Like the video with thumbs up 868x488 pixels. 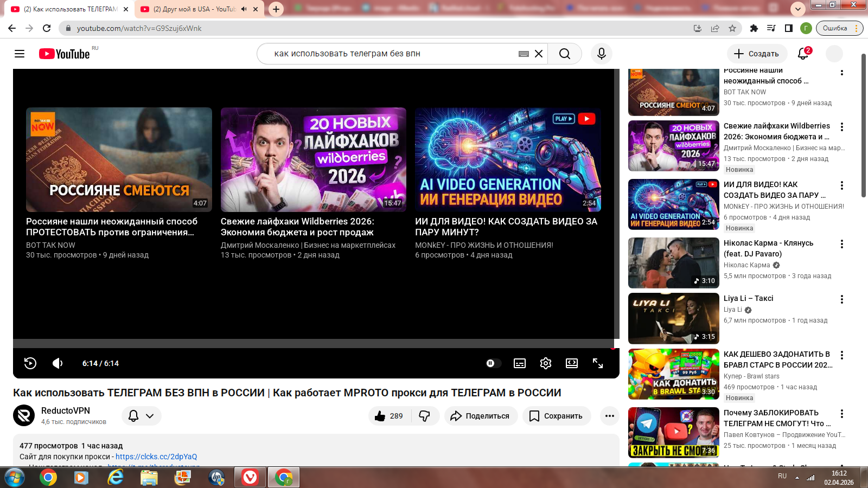pyautogui.click(x=390, y=416)
